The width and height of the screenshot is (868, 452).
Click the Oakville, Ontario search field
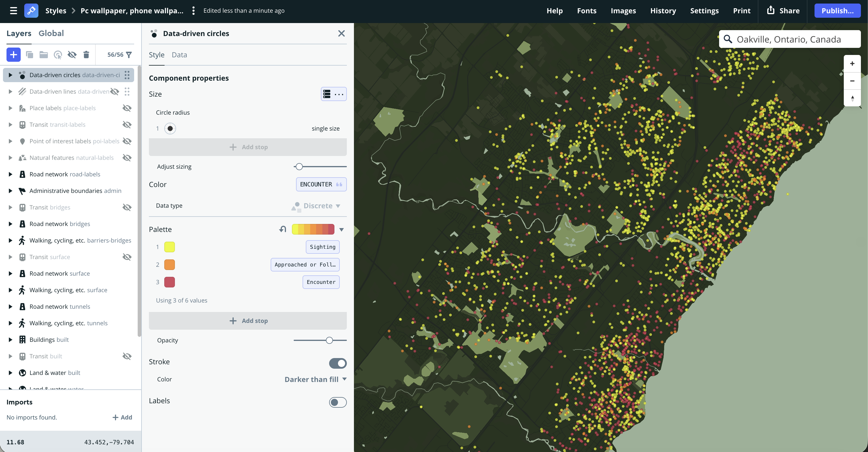click(x=790, y=39)
